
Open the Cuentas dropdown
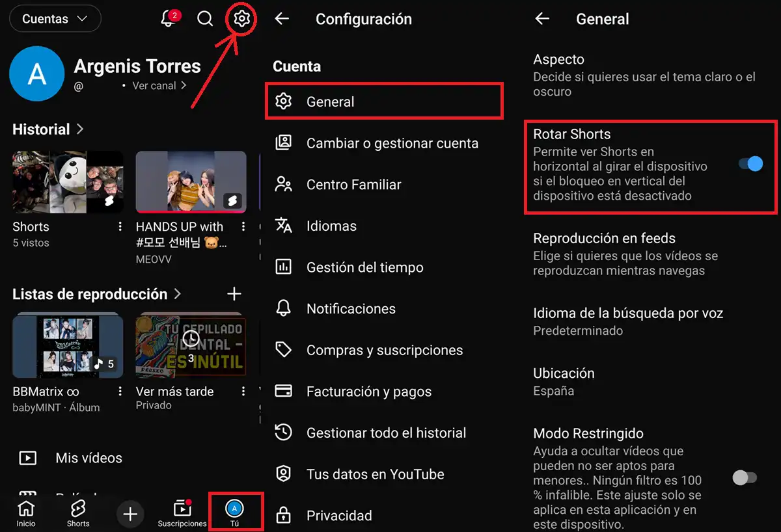[55, 19]
